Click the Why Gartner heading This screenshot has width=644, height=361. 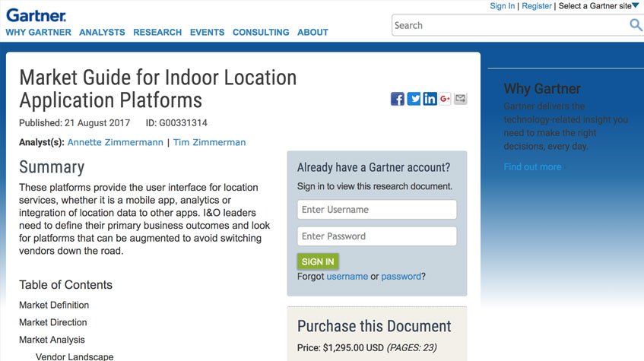pos(542,89)
